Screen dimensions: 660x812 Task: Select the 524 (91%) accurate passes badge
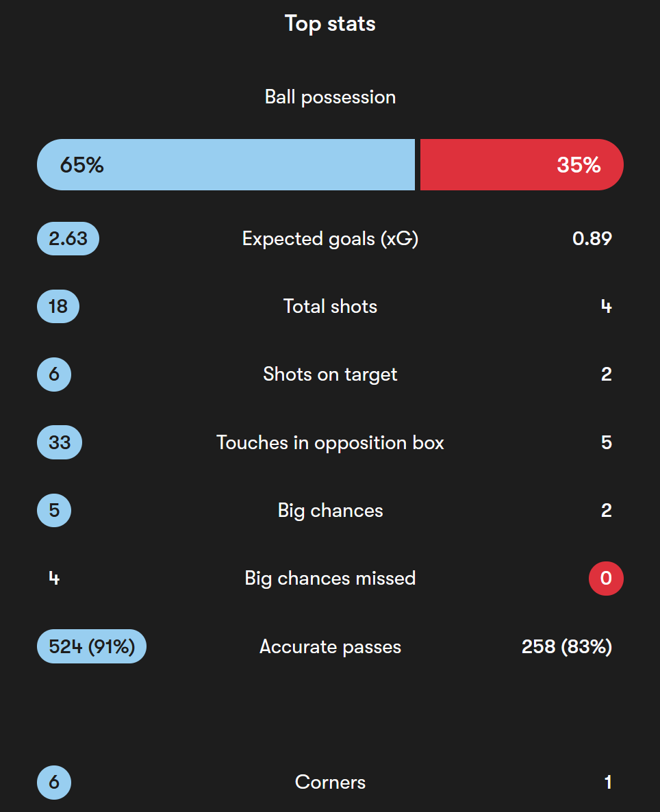coord(92,646)
